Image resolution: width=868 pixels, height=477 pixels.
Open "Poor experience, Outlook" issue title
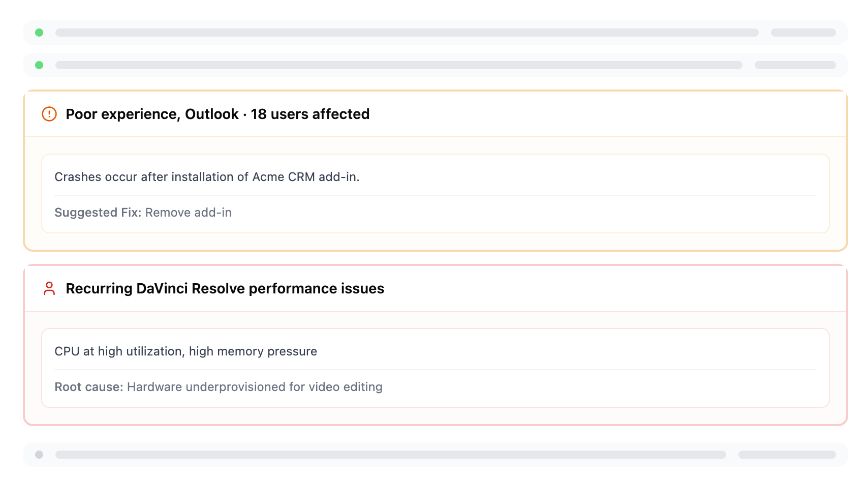[152, 114]
